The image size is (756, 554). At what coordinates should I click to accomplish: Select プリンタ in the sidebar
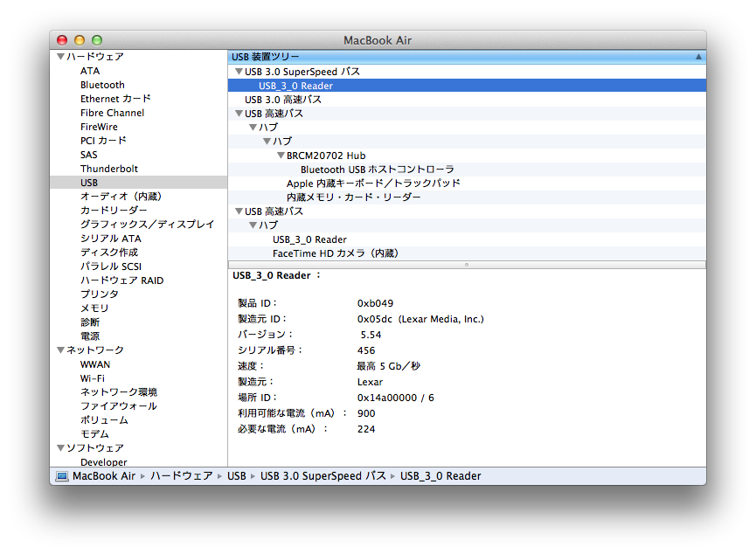pos(100,294)
